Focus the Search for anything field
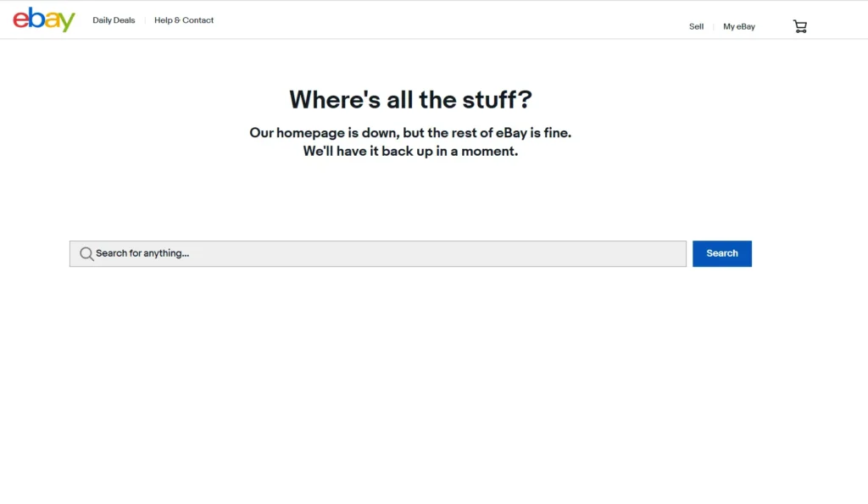This screenshot has height=504, width=868. tap(377, 253)
